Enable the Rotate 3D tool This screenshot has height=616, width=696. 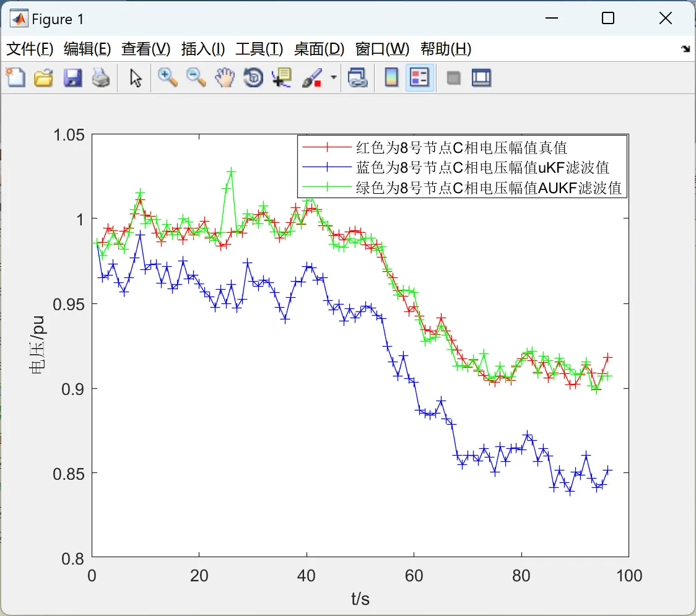point(253,77)
